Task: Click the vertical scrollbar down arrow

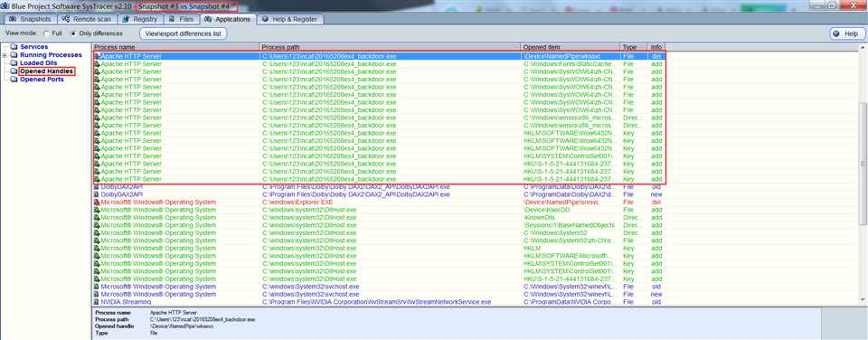Action: pyautogui.click(x=863, y=299)
